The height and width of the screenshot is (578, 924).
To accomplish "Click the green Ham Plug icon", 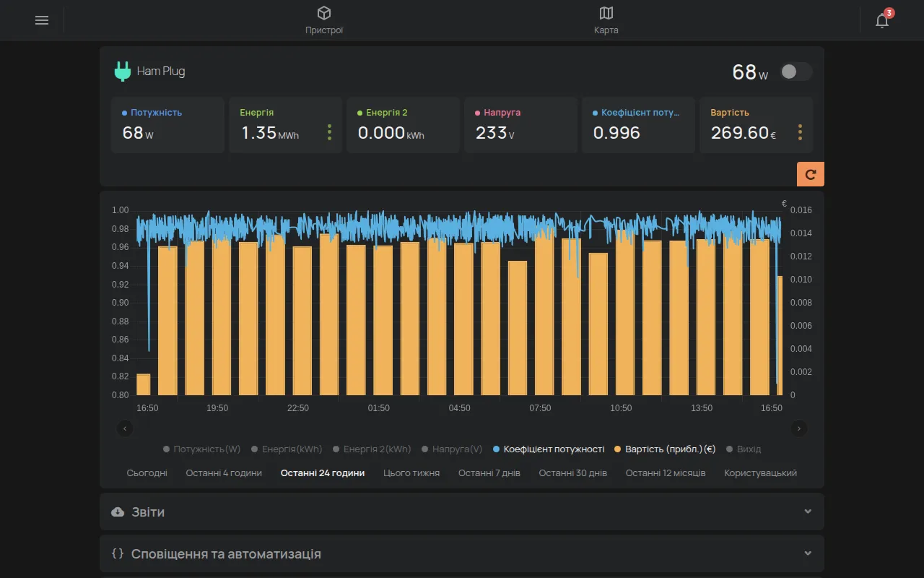I will pyautogui.click(x=123, y=72).
